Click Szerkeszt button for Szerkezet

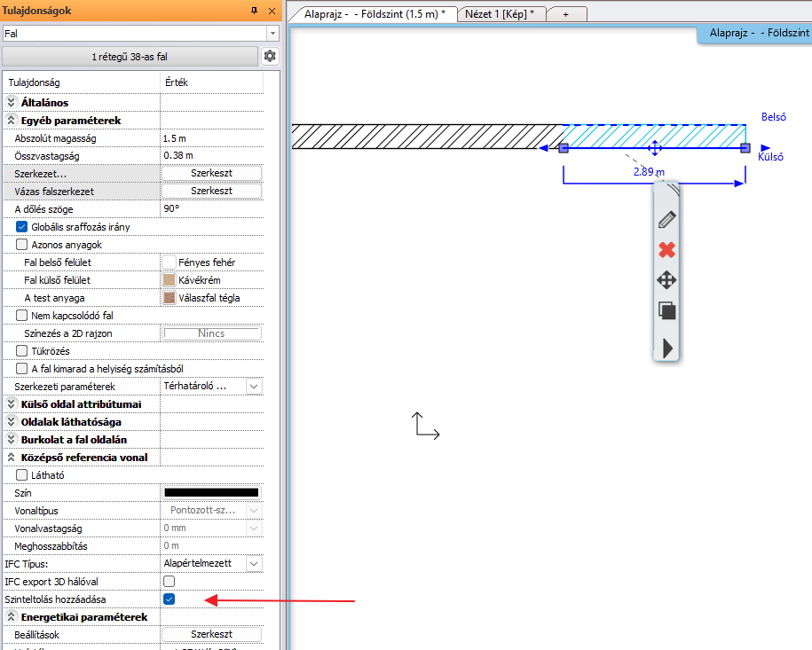(211, 173)
